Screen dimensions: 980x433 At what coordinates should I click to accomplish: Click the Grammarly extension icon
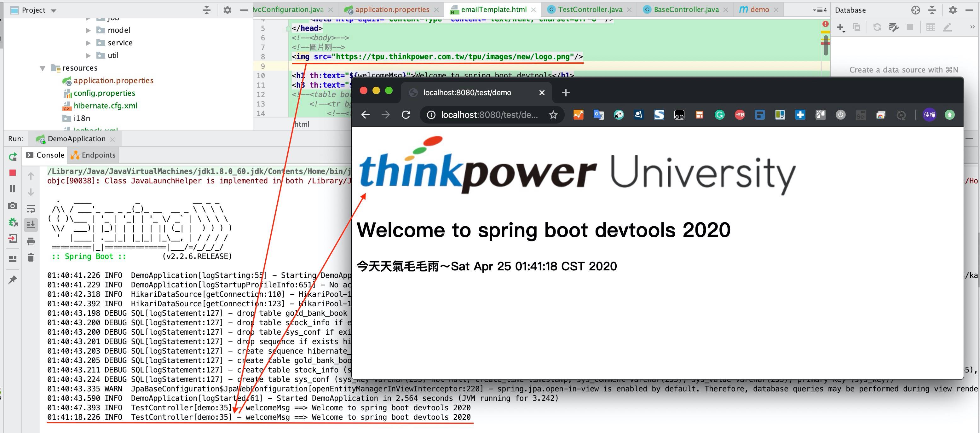(x=719, y=115)
